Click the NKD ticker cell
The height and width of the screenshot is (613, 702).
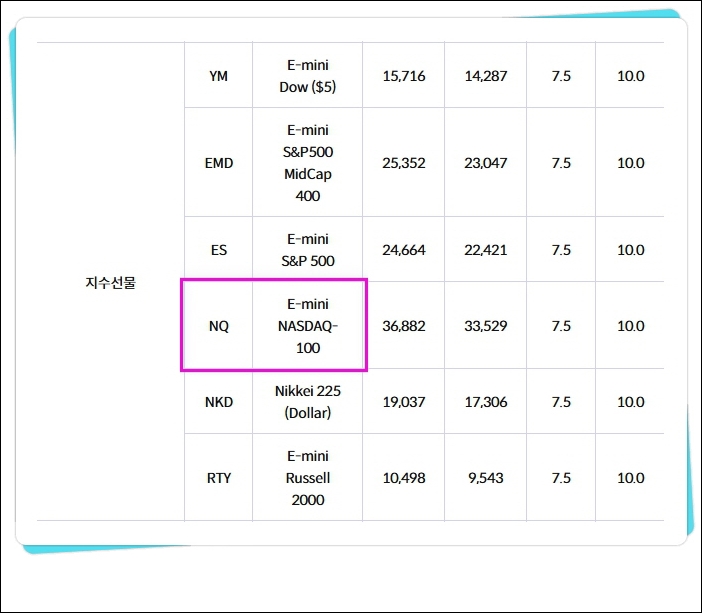pos(218,402)
